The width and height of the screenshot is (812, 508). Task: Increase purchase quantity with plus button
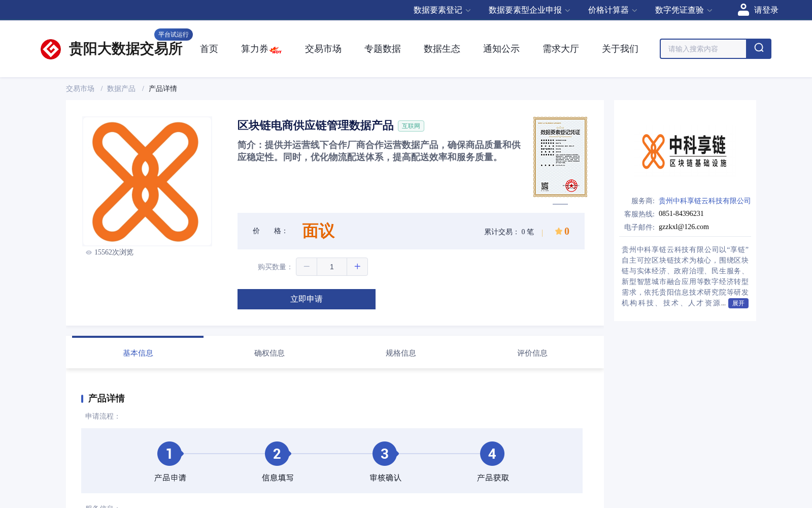pyautogui.click(x=357, y=267)
